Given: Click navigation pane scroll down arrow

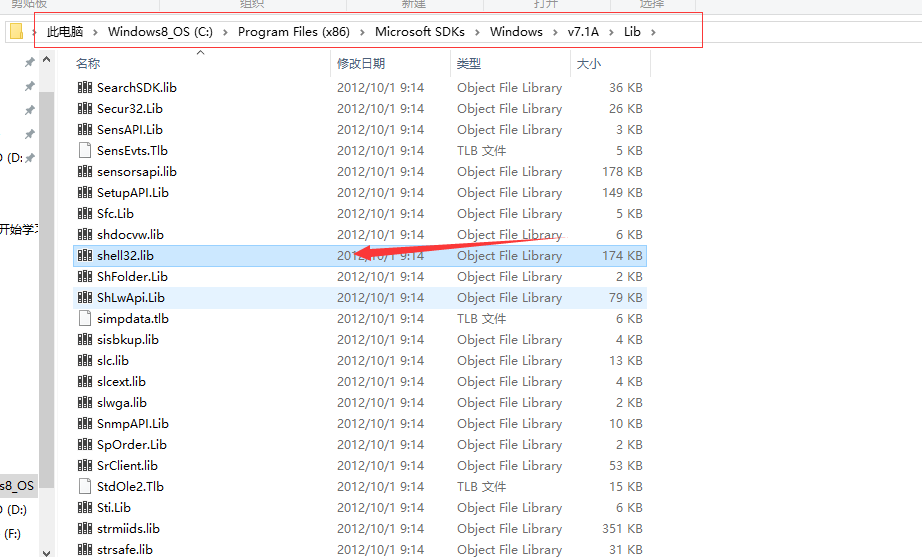Looking at the screenshot, I should tap(46, 551).
